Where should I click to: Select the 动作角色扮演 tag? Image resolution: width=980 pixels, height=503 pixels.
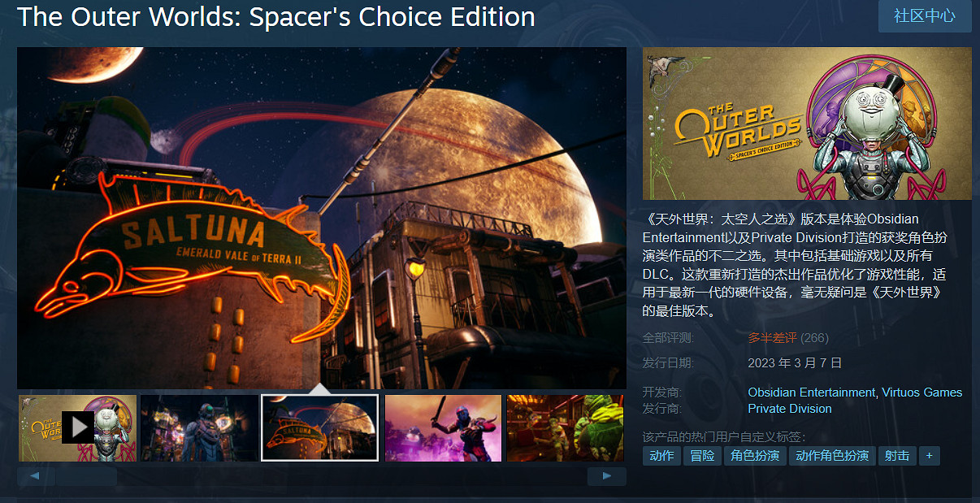(x=832, y=456)
